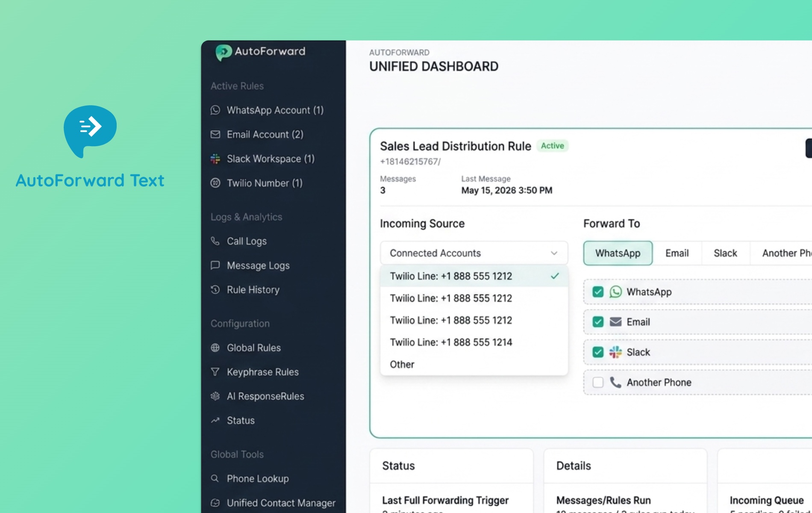
Task: Click the Global Rules globe icon
Action: point(215,348)
